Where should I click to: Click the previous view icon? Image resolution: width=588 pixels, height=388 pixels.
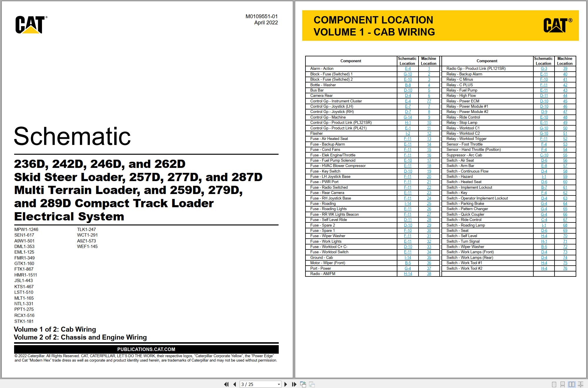point(303,384)
